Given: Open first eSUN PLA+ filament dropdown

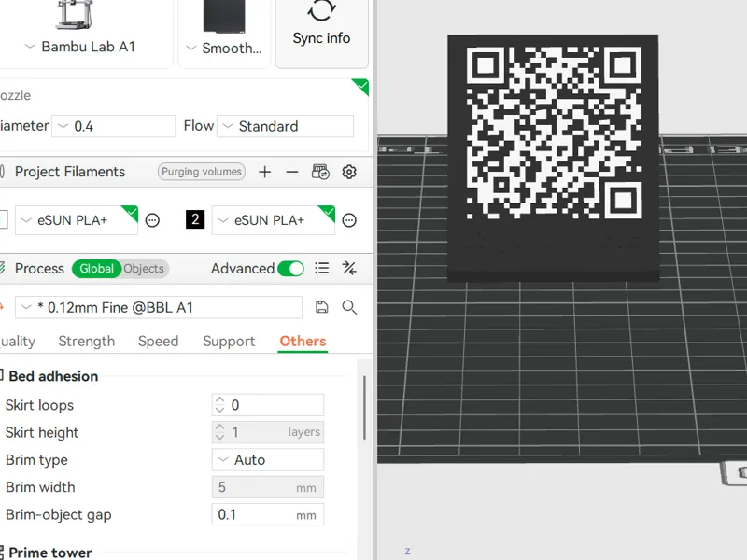Looking at the screenshot, I should (77, 220).
